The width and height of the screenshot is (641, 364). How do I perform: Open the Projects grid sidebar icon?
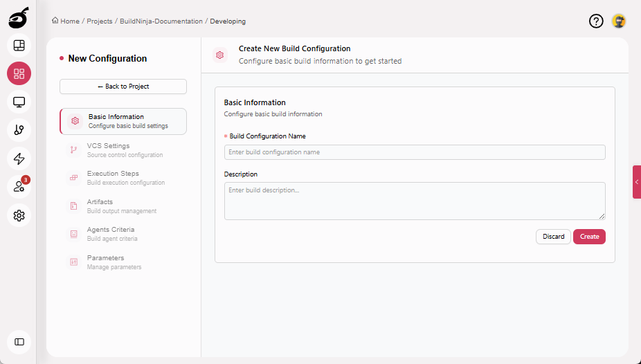tap(19, 73)
